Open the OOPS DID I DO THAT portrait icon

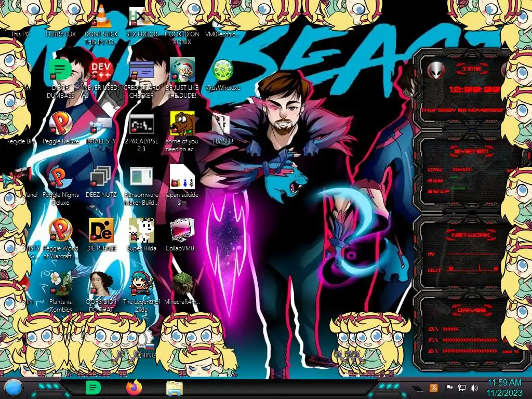[x=101, y=284]
